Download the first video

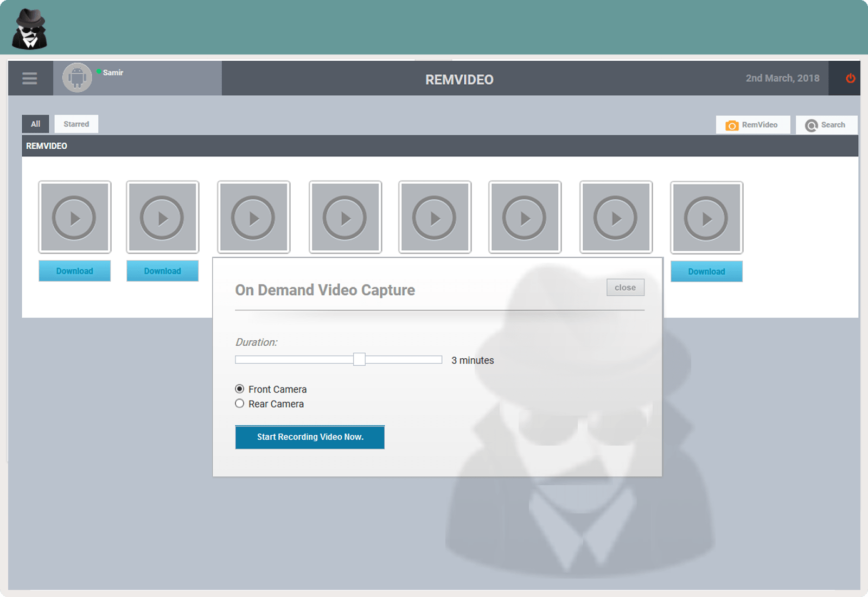pos(74,271)
